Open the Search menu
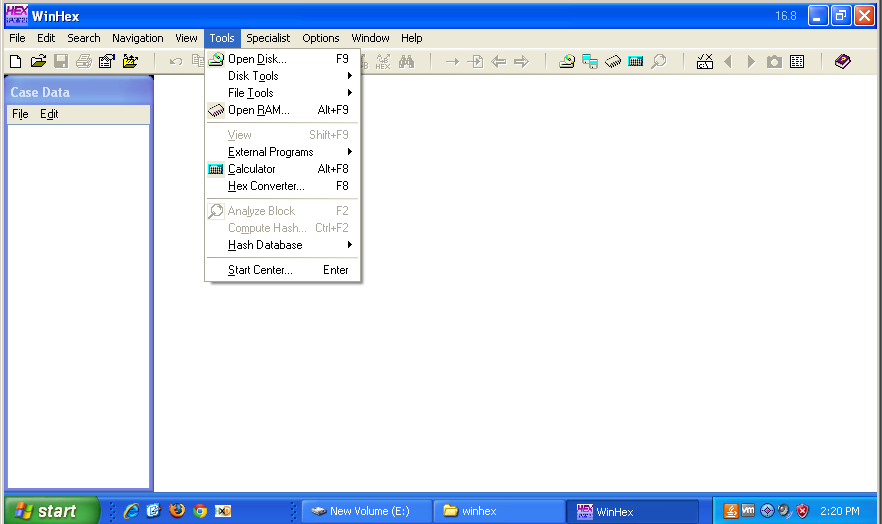The image size is (882, 524). [x=84, y=38]
